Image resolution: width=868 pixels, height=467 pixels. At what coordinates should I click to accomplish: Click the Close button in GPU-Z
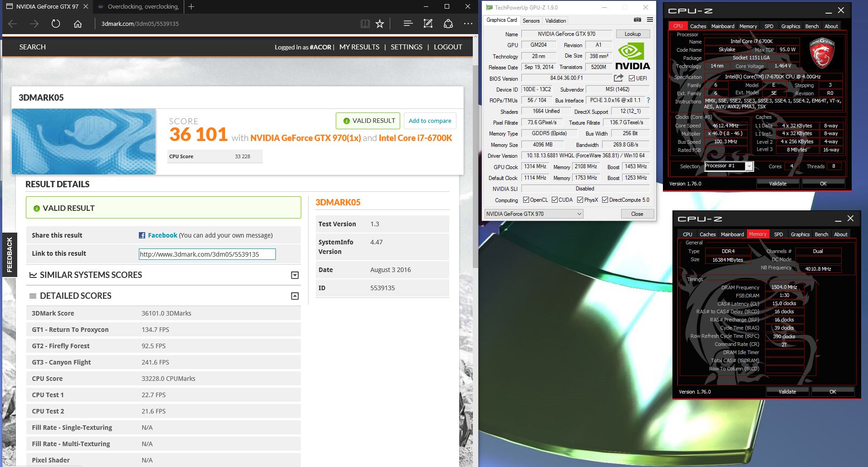pos(637,214)
